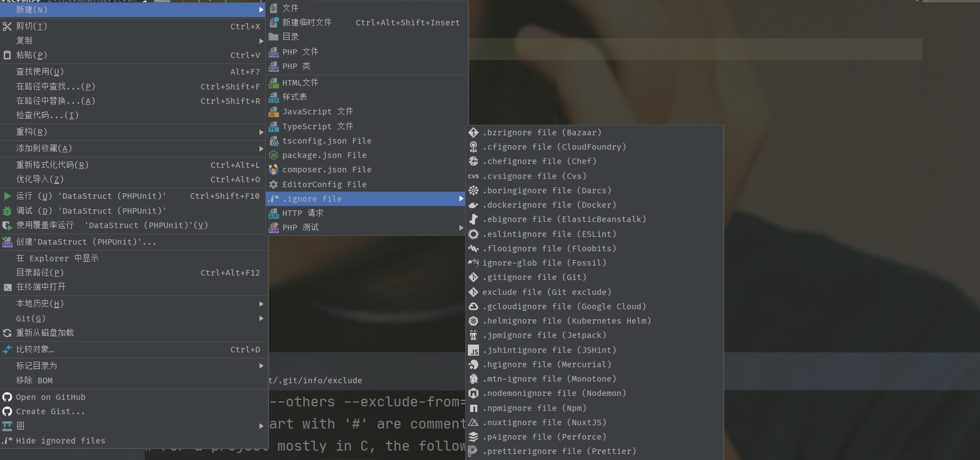The width and height of the screenshot is (980, 460).
Task: Click the Run with Coverage shield icon
Action: point(7,225)
